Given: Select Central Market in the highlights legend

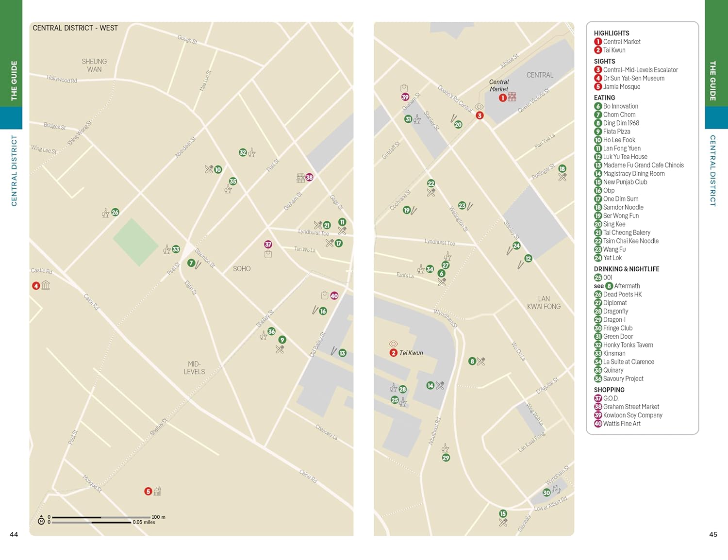Looking at the screenshot, I should coord(621,42).
